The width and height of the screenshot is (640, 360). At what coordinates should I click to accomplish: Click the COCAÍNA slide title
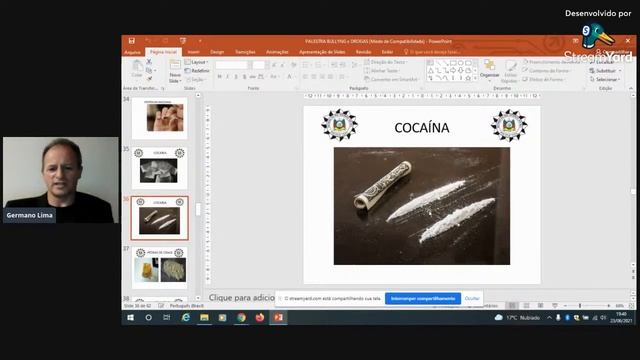coord(422,128)
